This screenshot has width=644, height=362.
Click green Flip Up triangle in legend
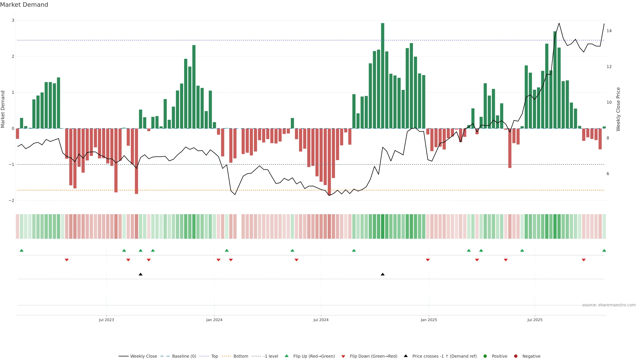tap(287, 356)
